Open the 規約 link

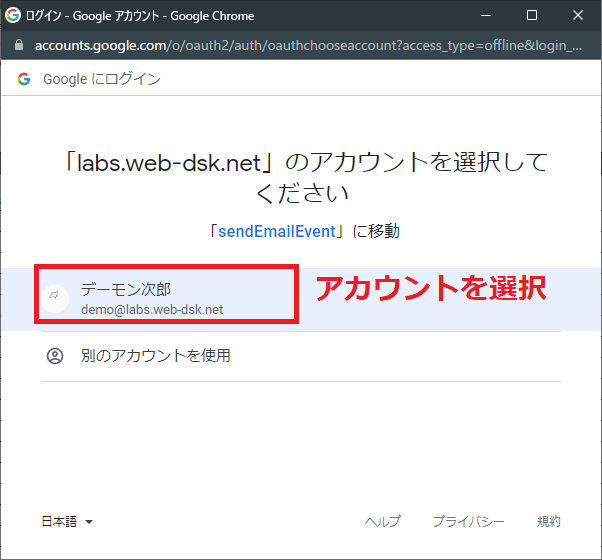pyautogui.click(x=549, y=521)
